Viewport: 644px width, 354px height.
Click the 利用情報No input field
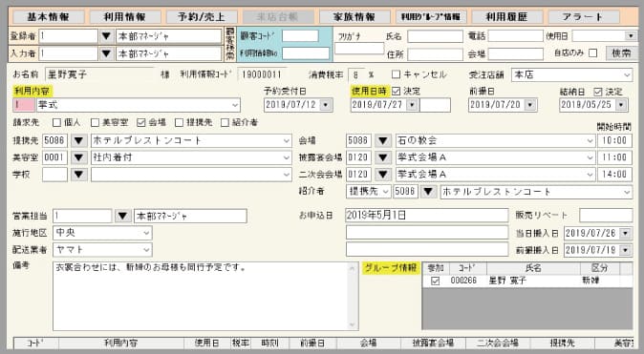(x=306, y=53)
